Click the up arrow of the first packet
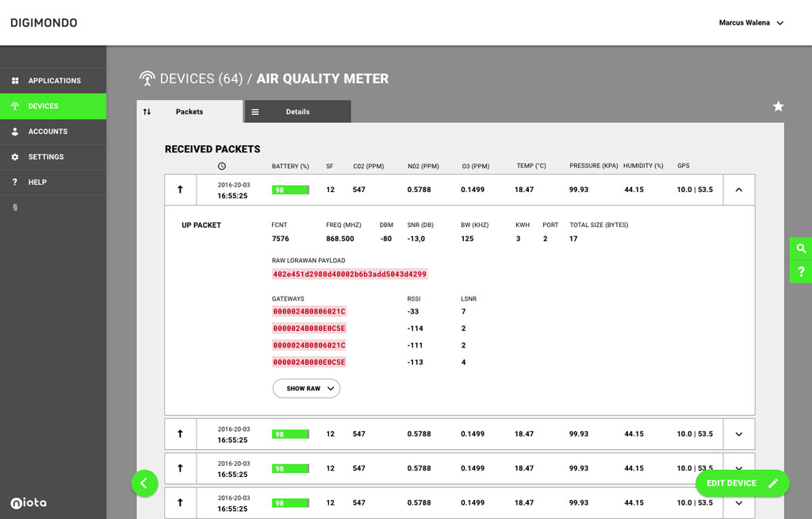The height and width of the screenshot is (519, 812). pyautogui.click(x=180, y=190)
